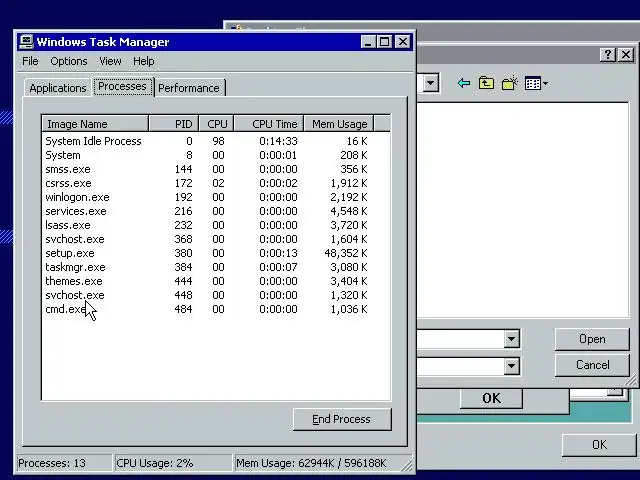Click the file list area of the Open dialog

pos(522,210)
